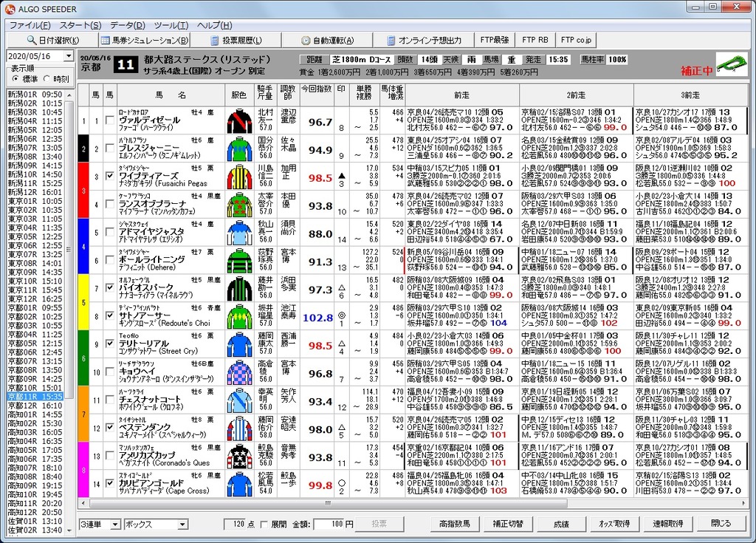Click the FTP co.jp toolbar button
756x543 pixels.
point(576,40)
